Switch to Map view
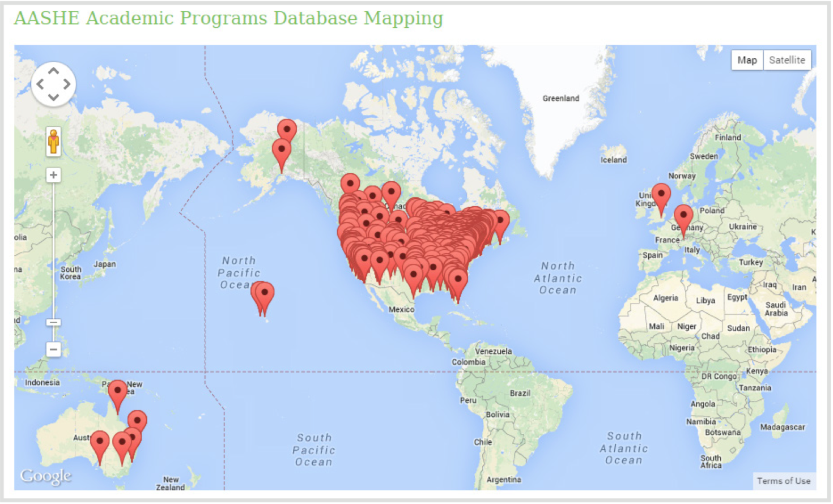This screenshot has width=833, height=504. (x=747, y=60)
